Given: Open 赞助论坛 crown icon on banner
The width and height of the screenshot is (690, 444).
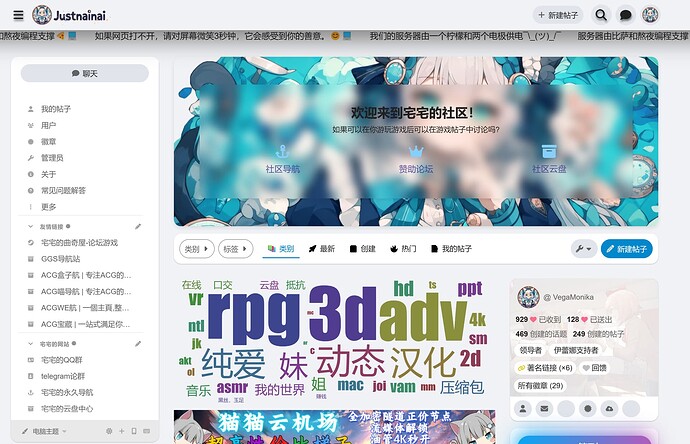Looking at the screenshot, I should coord(416,152).
